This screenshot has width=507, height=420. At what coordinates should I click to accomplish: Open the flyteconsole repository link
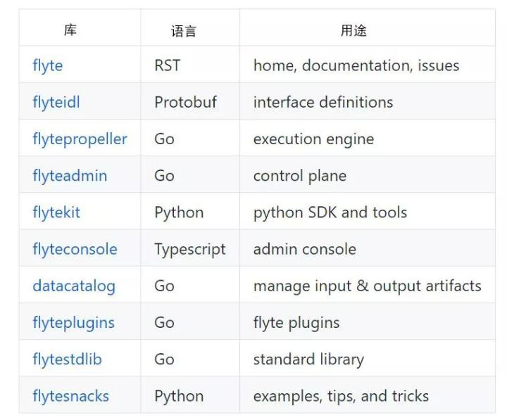pyautogui.click(x=75, y=250)
